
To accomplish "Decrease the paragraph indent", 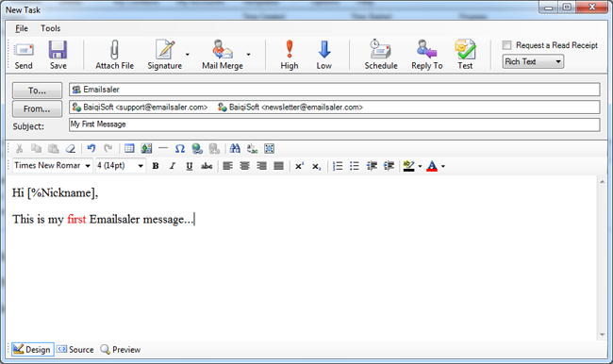I will pyautogui.click(x=372, y=166).
